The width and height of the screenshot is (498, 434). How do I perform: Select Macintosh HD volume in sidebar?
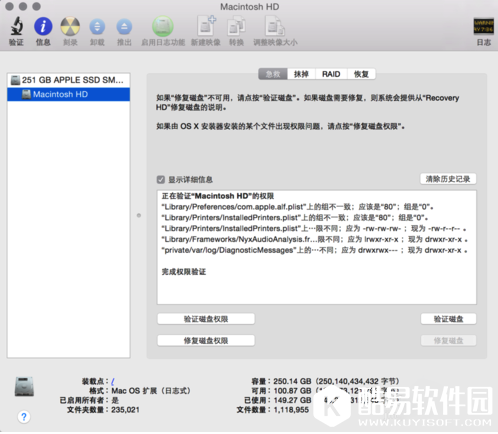(x=69, y=94)
